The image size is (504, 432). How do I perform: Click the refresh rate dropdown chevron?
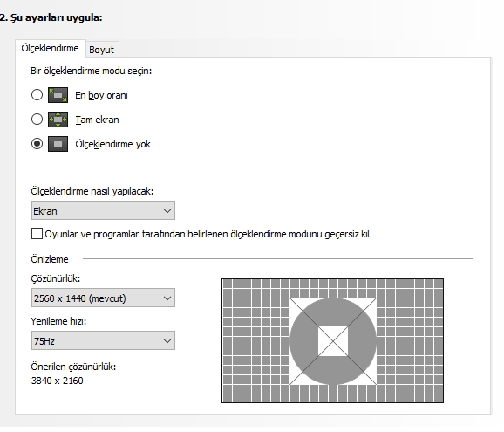(167, 341)
